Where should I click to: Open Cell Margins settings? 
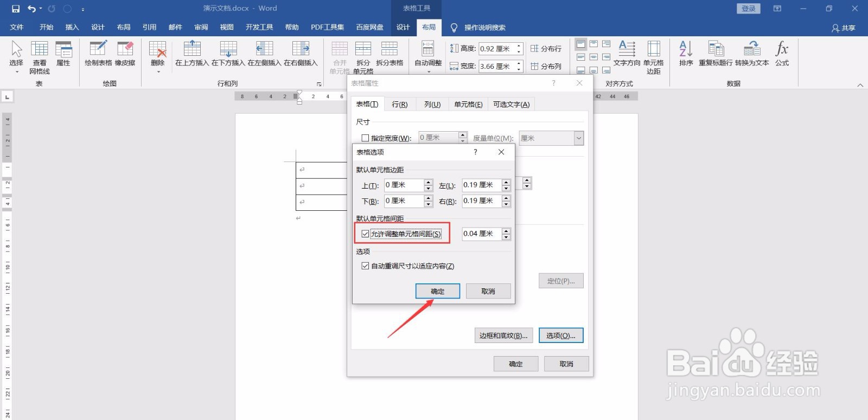[x=654, y=57]
